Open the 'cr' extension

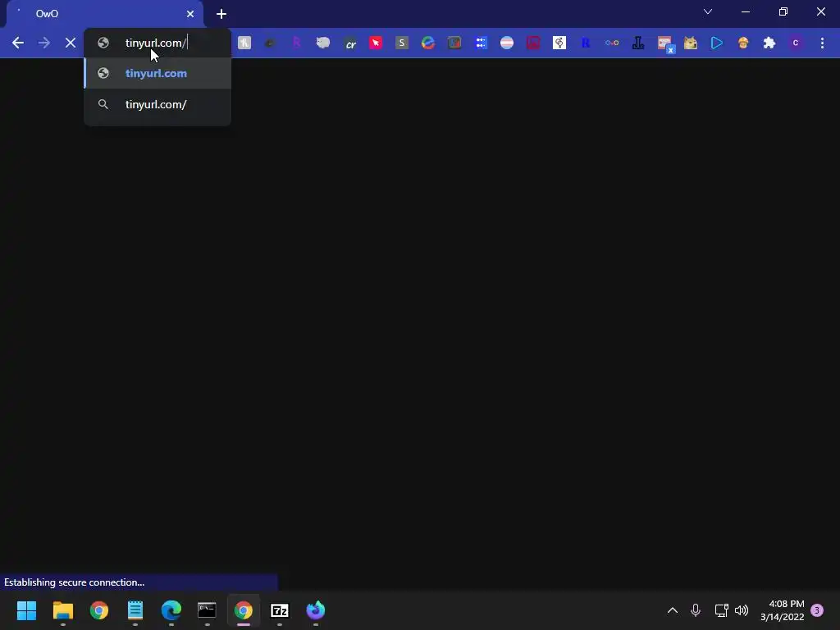tap(350, 43)
